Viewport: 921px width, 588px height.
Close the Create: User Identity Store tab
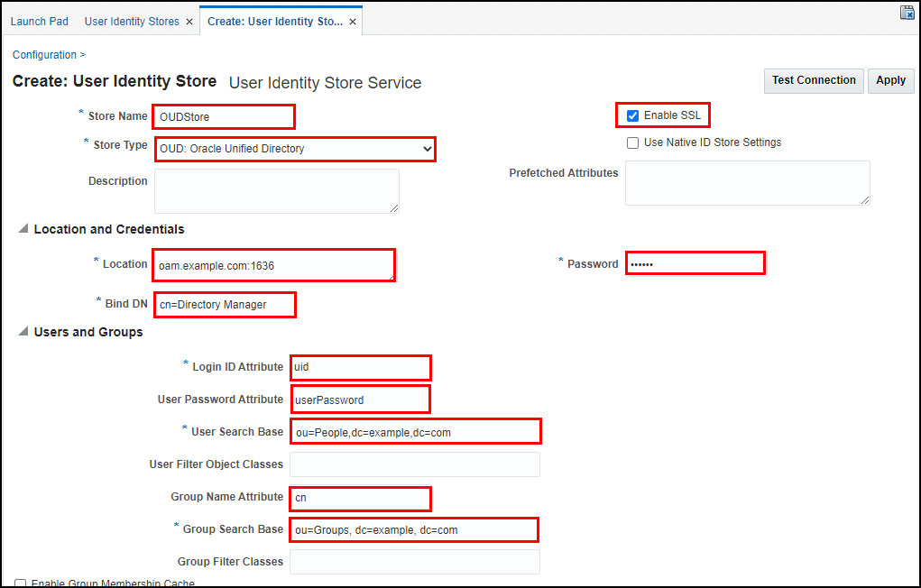pyautogui.click(x=352, y=21)
